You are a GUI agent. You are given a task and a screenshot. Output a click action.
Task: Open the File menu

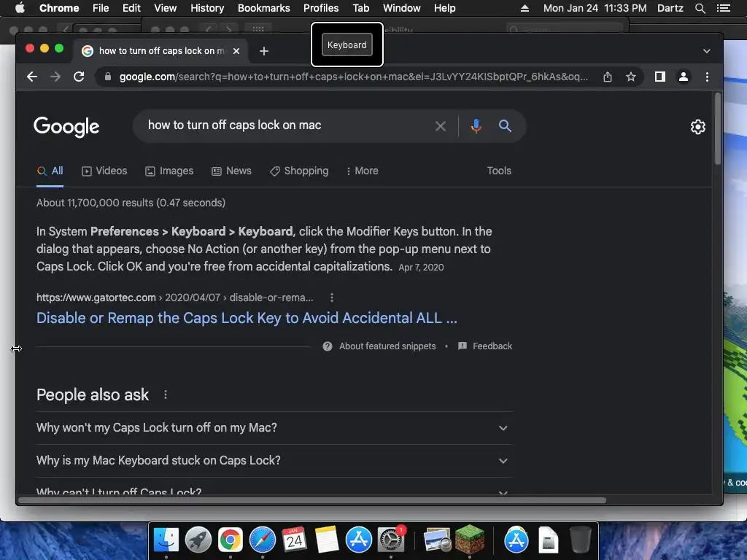[101, 8]
